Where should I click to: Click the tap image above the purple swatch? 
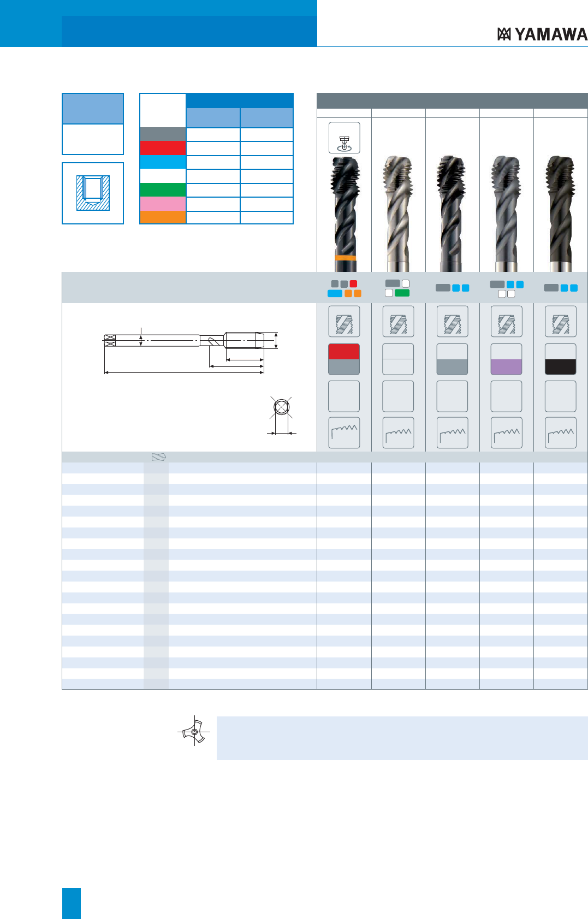(x=506, y=214)
